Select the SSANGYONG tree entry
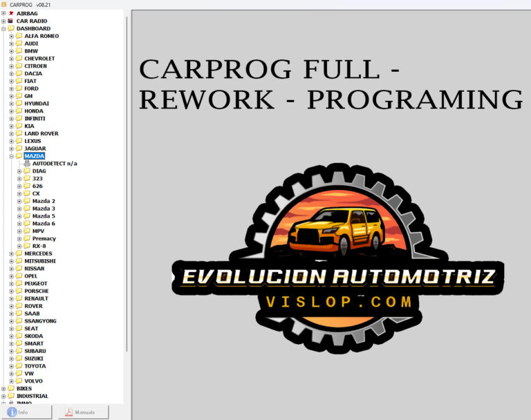The image size is (531, 420). click(x=40, y=321)
